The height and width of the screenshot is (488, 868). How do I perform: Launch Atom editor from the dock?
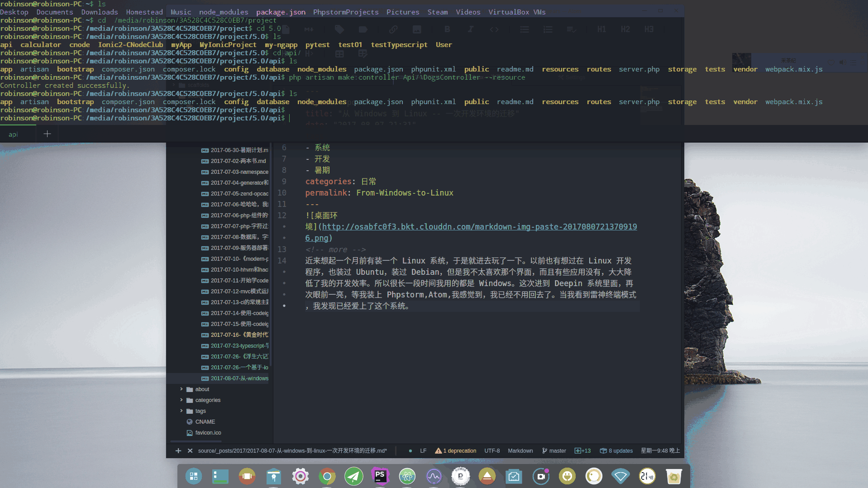pyautogui.click(x=407, y=476)
